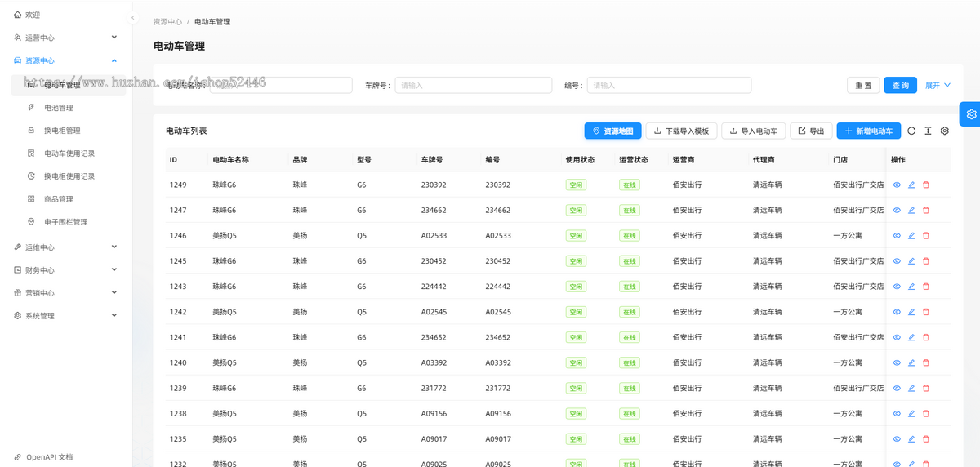This screenshot has height=467, width=980.
Task: Click 新增电动车 button
Action: tap(869, 131)
